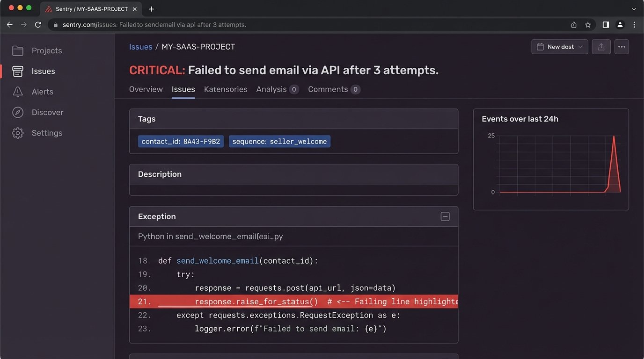Collapse the Exception panel
Viewport: 644px width, 359px height.
[x=445, y=216]
